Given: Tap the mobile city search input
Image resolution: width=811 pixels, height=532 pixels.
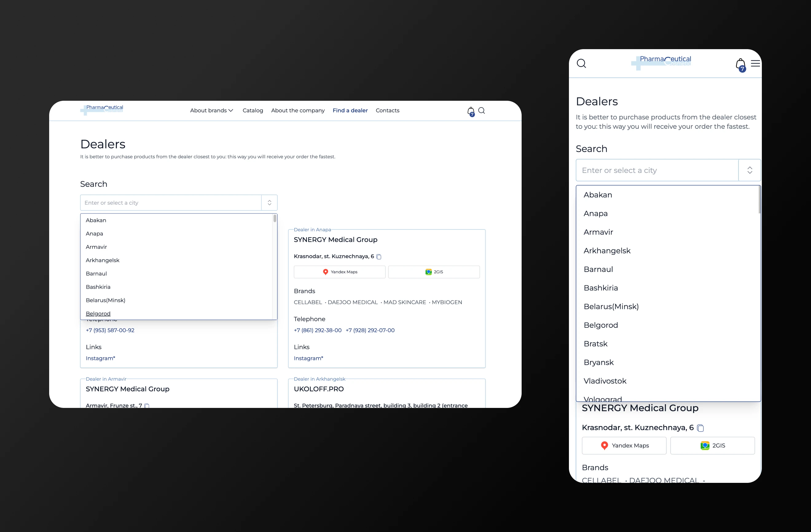Looking at the screenshot, I should point(657,170).
